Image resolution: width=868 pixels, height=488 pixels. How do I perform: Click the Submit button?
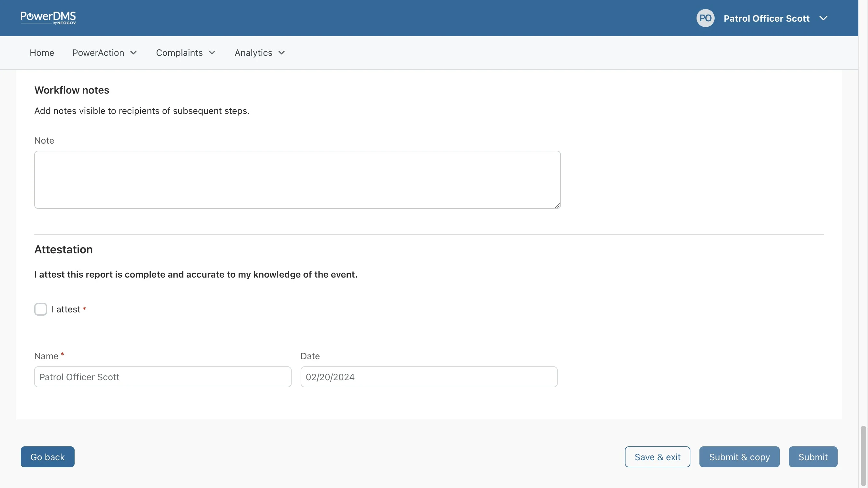812,457
